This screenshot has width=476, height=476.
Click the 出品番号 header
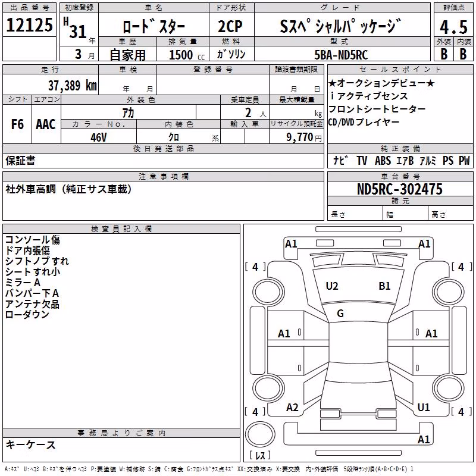pyautogui.click(x=29, y=8)
